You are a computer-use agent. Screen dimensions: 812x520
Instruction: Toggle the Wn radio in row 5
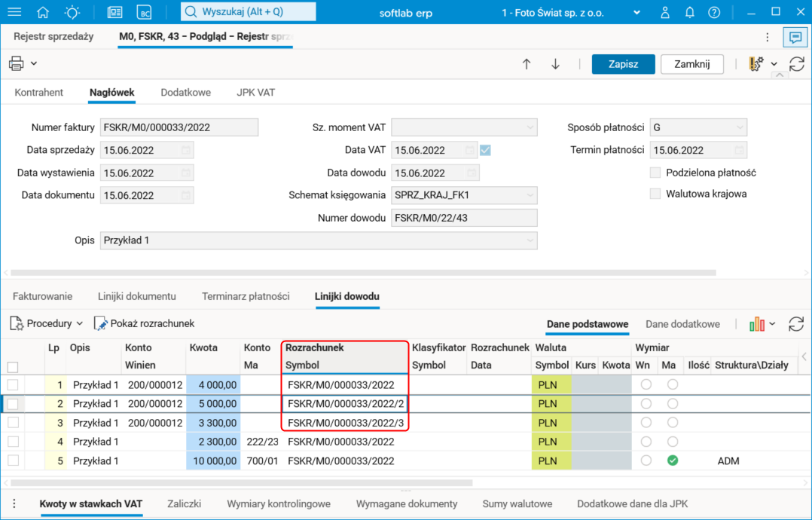tap(646, 460)
